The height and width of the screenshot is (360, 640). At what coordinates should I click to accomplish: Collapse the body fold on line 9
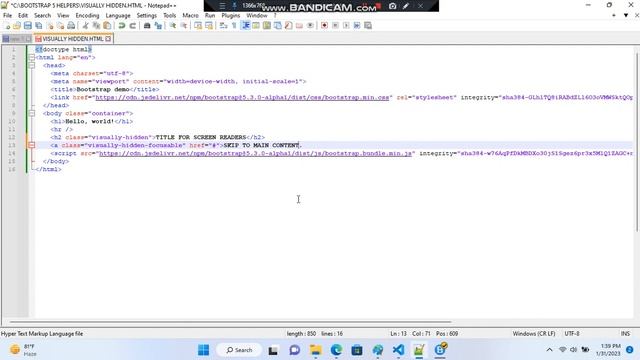pos(31,113)
